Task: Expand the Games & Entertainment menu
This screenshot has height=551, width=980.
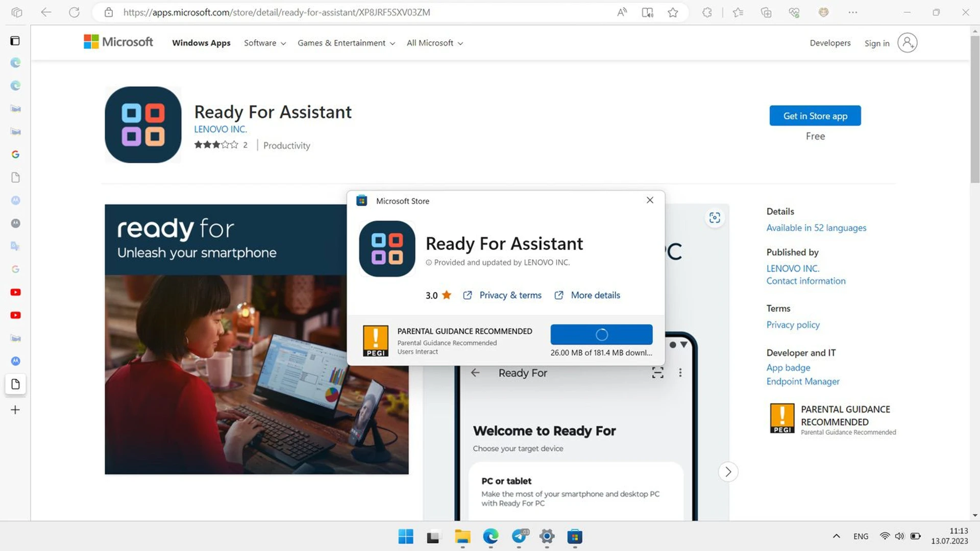Action: tap(346, 43)
